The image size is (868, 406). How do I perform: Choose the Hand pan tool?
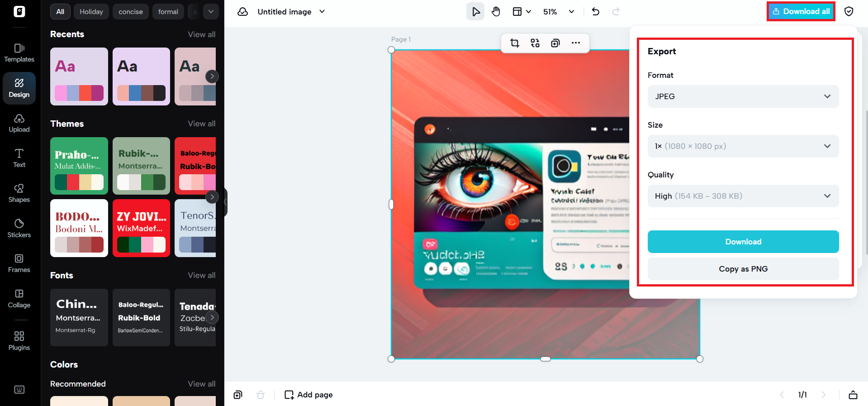(496, 12)
